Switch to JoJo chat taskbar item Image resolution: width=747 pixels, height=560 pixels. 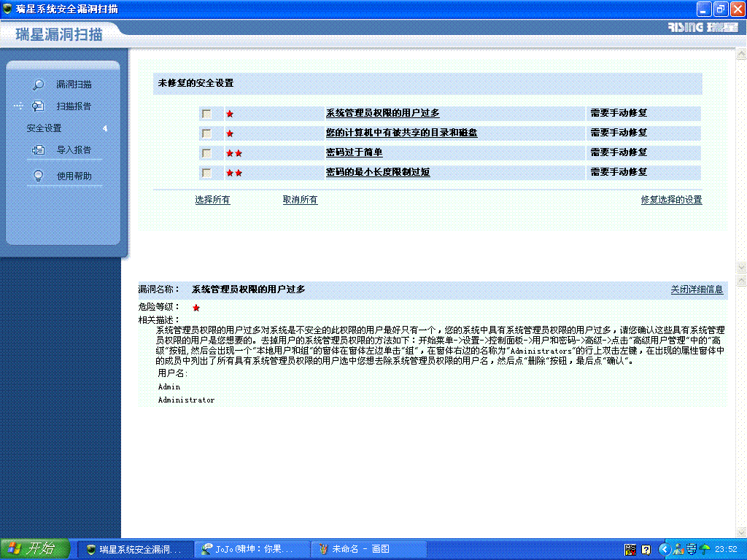tap(252, 549)
